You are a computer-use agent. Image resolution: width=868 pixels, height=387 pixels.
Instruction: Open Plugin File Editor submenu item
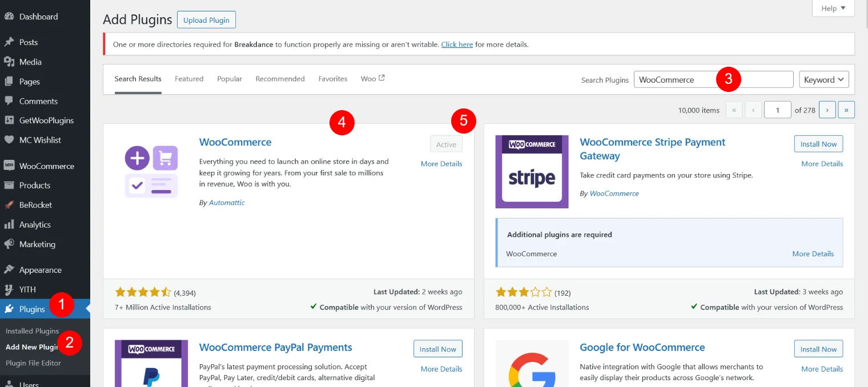pyautogui.click(x=33, y=363)
